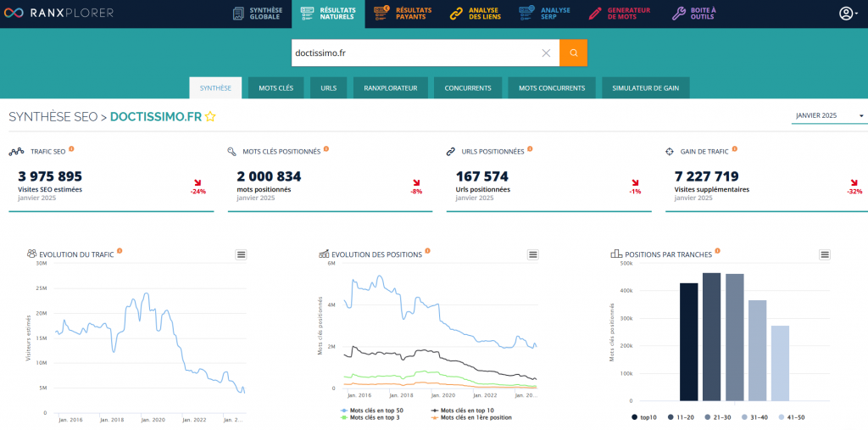This screenshot has height=430, width=868.
Task: Open Boîte à Outils in top navigation
Action: pos(693,14)
